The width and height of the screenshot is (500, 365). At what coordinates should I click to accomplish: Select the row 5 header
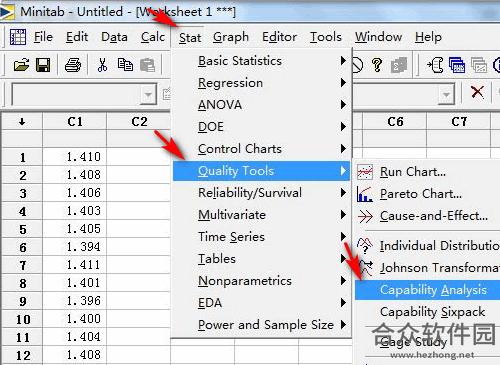(23, 229)
